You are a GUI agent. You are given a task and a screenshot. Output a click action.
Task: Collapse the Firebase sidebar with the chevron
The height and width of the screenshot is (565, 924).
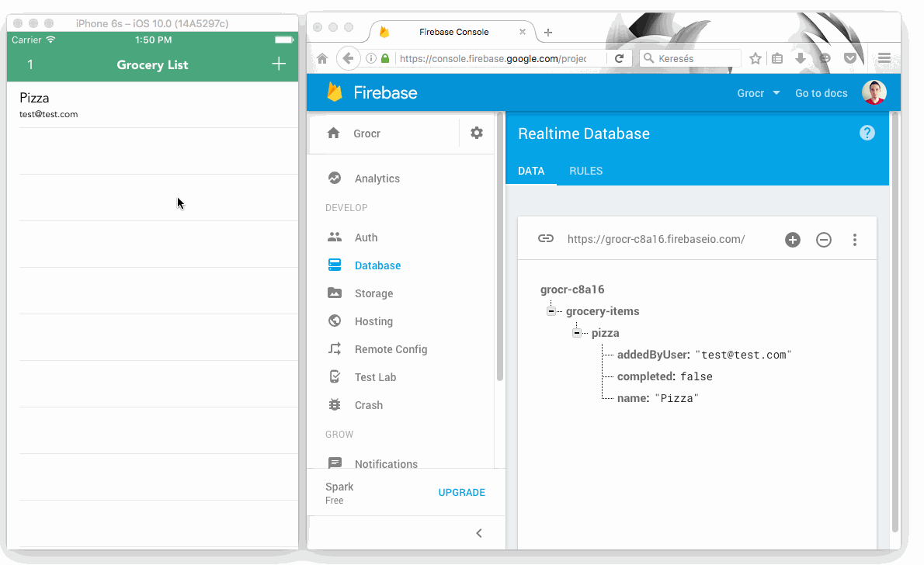coord(479,533)
